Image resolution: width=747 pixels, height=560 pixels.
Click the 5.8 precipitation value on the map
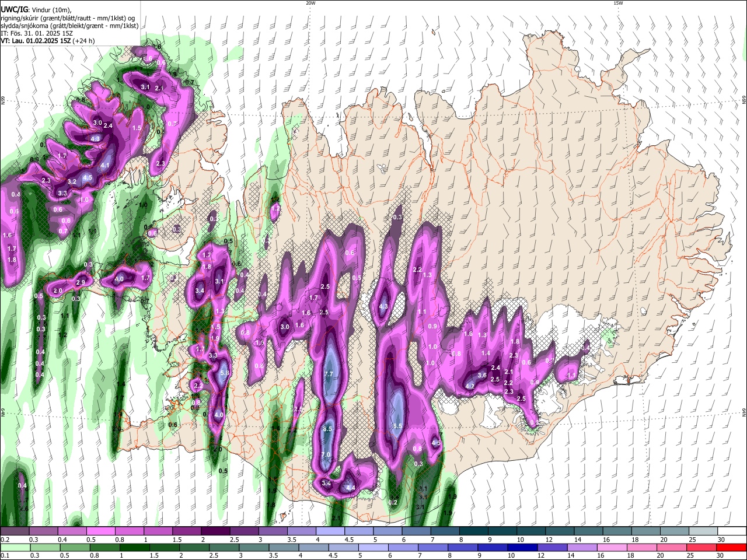225,373
